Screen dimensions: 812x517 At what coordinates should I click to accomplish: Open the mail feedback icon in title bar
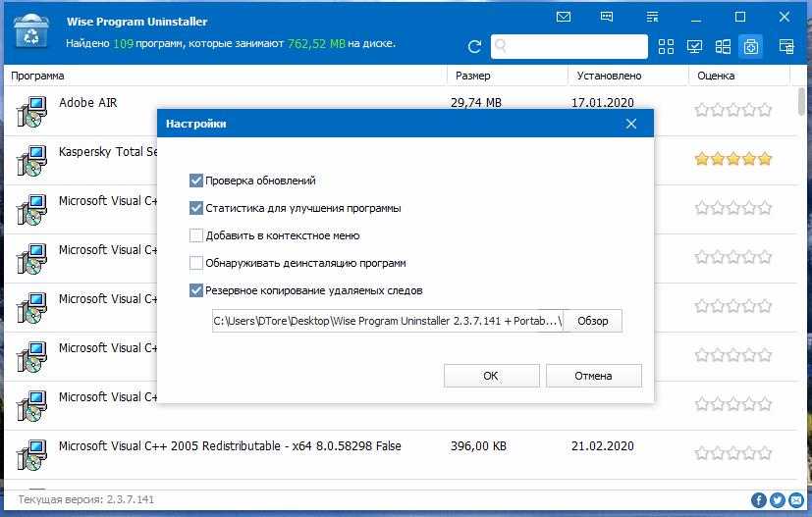pyautogui.click(x=564, y=17)
